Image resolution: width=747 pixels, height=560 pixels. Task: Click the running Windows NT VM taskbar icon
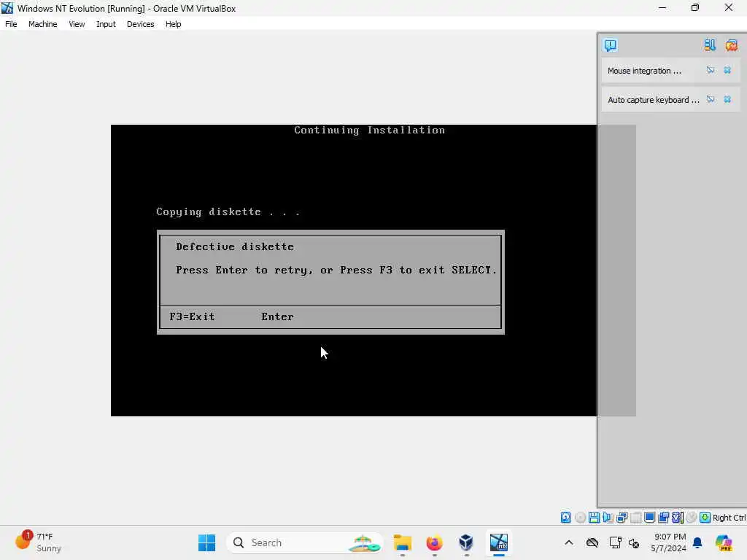(x=498, y=542)
